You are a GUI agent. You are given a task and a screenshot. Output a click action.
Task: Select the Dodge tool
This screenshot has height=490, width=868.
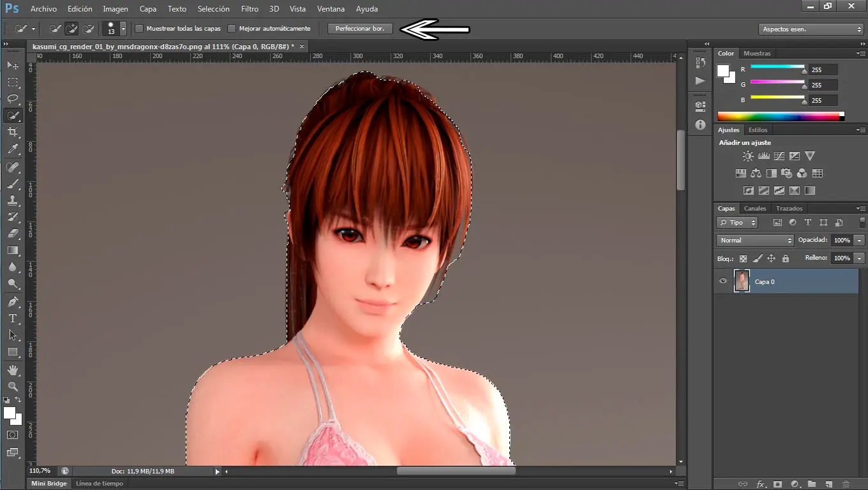(x=13, y=283)
